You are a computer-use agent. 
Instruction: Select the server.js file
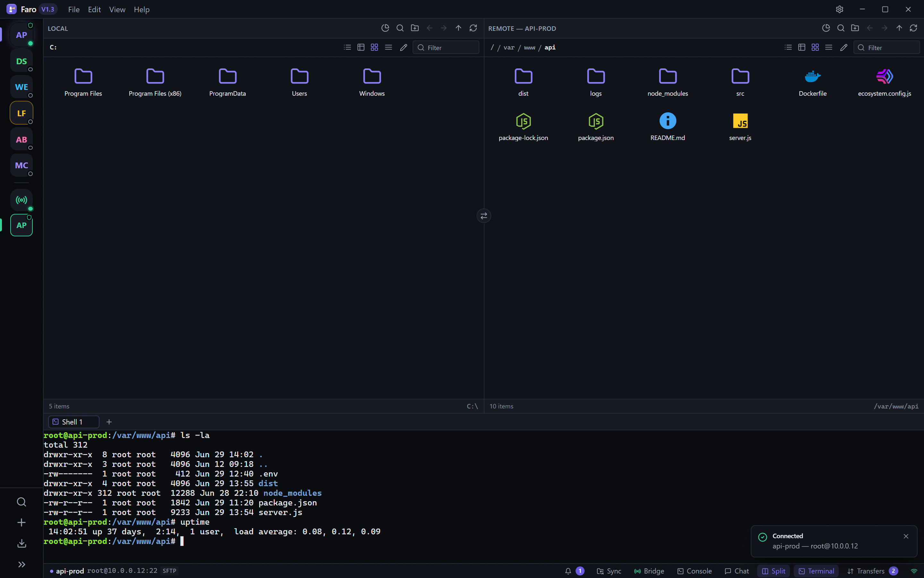pyautogui.click(x=740, y=127)
